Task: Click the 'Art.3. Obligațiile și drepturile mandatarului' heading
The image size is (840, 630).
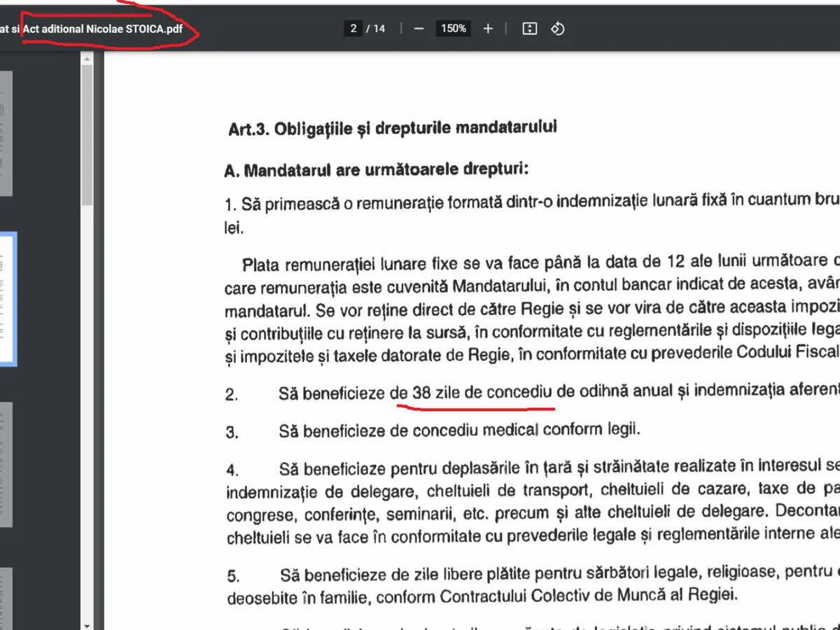Action: coord(393,129)
